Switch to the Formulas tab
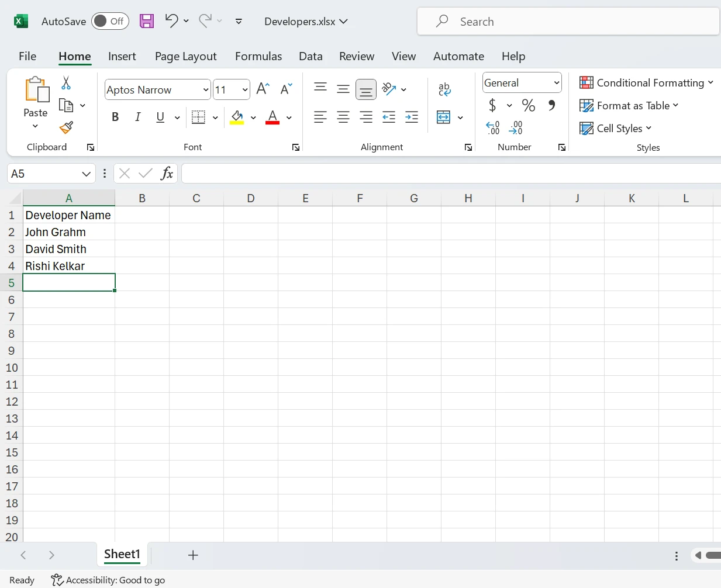Viewport: 721px width, 588px height. (x=258, y=56)
